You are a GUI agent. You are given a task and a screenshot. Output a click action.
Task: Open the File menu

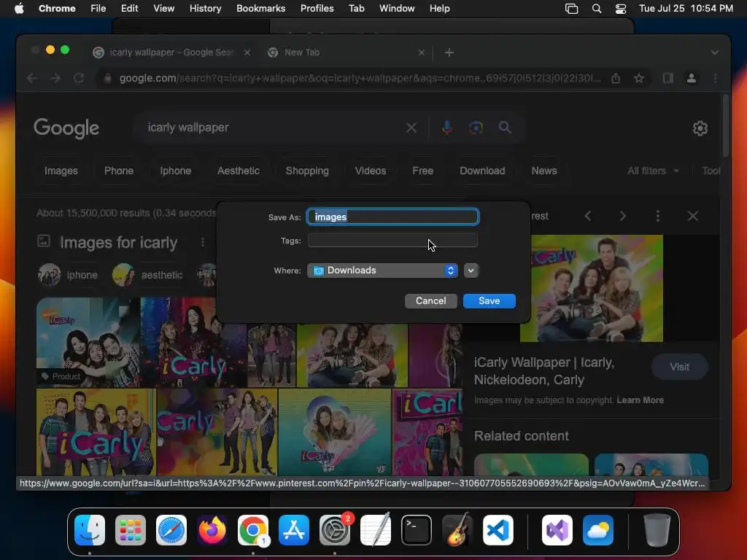pos(98,9)
